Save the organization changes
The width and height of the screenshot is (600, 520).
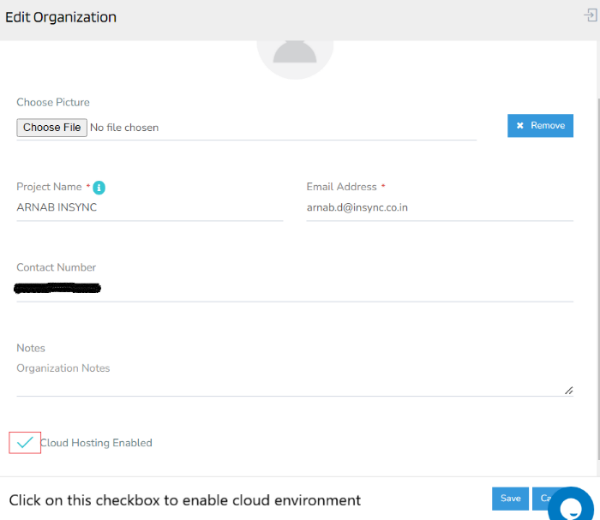pyautogui.click(x=510, y=498)
